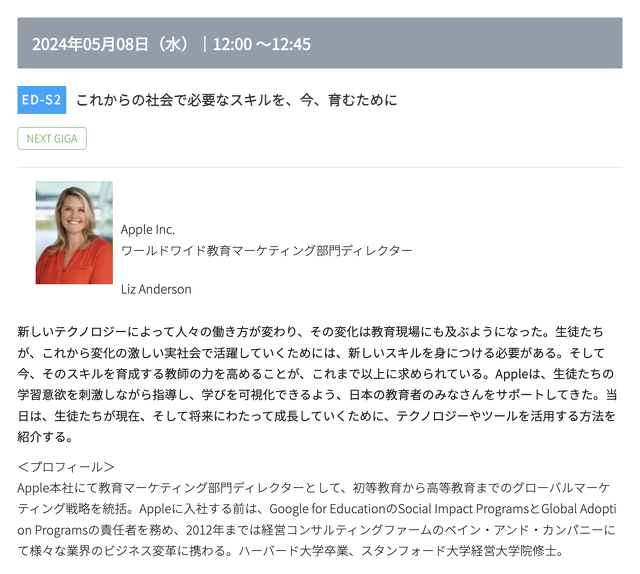Click the description line starting が、これから変化の激しい
Viewport: 640px width, 574px height.
[x=311, y=353]
